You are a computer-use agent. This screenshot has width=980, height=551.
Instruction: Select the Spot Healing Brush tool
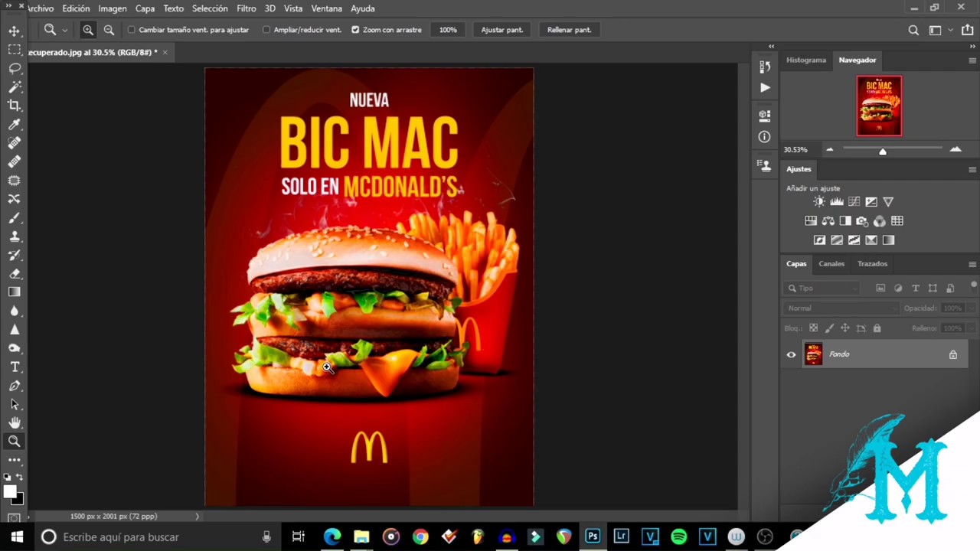coord(15,143)
